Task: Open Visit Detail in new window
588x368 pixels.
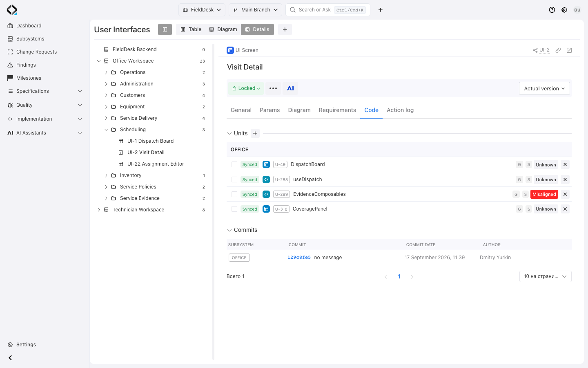Action: coord(569,50)
